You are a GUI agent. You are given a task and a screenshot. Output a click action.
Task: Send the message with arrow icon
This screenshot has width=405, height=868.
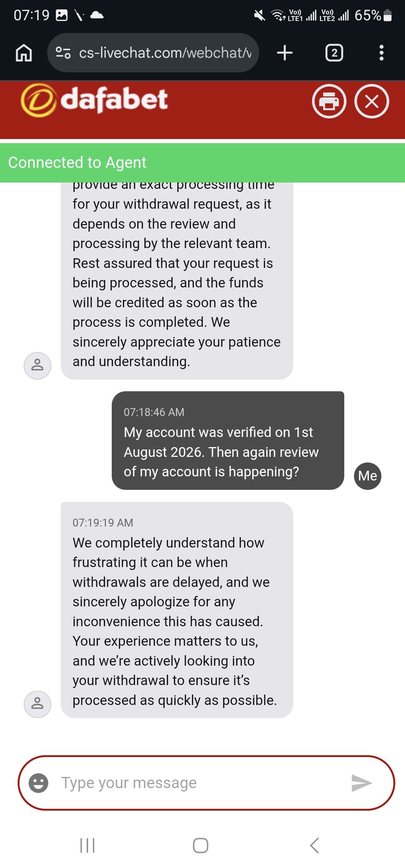(x=361, y=783)
